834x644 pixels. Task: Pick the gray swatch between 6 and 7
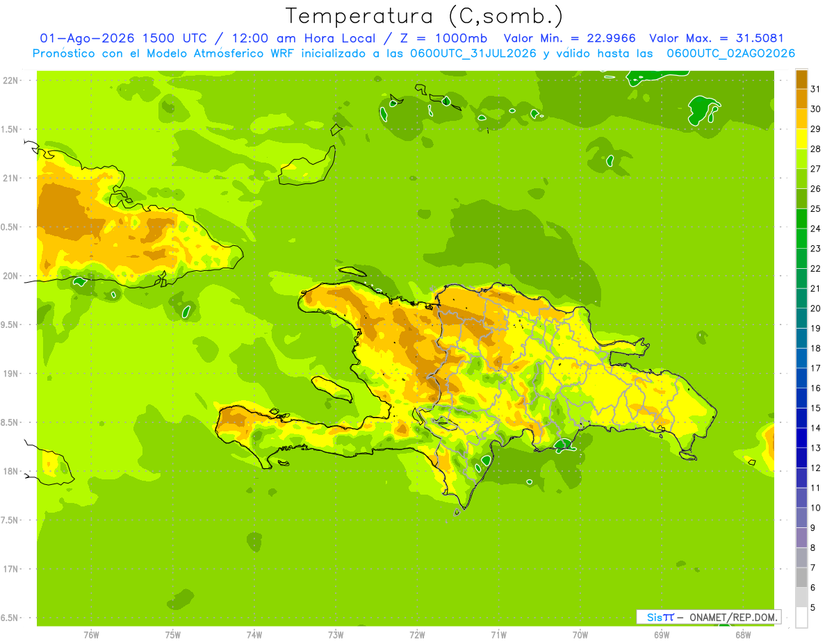[x=801, y=578]
